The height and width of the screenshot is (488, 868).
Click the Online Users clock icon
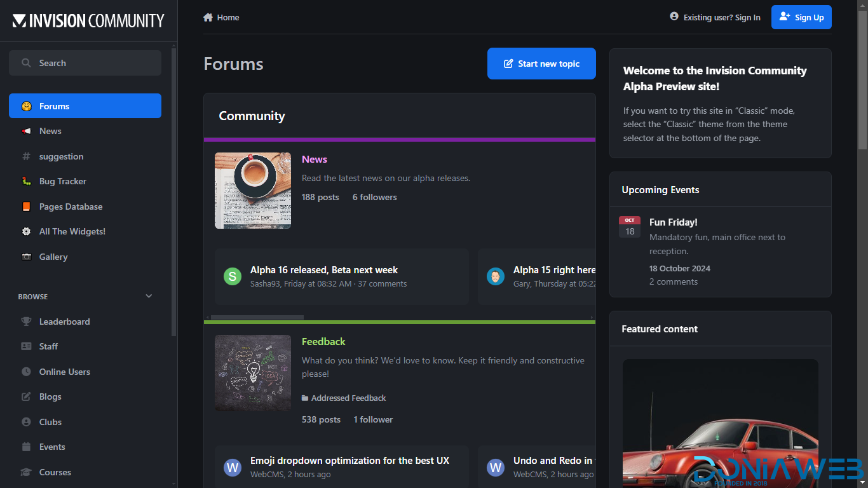coord(26,372)
